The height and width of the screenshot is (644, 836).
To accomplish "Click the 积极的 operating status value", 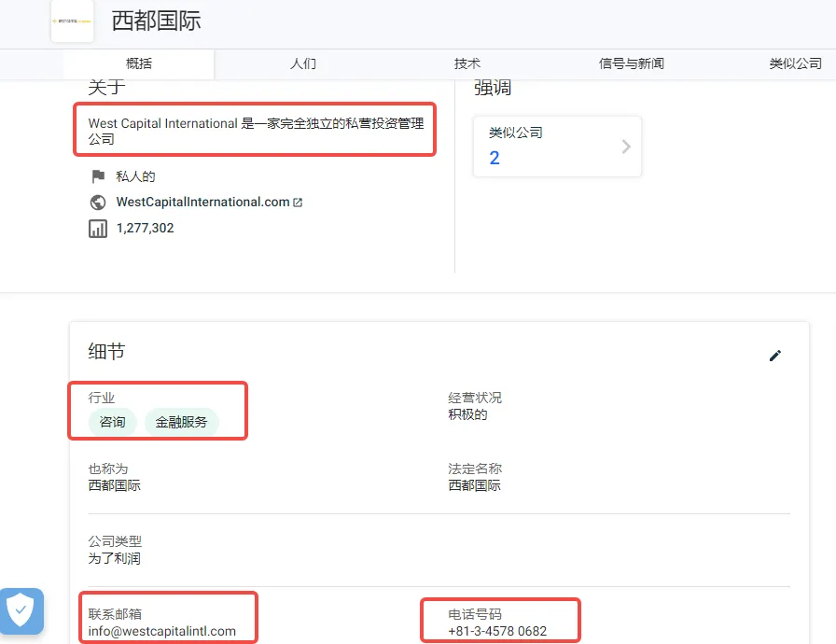I will click(467, 414).
